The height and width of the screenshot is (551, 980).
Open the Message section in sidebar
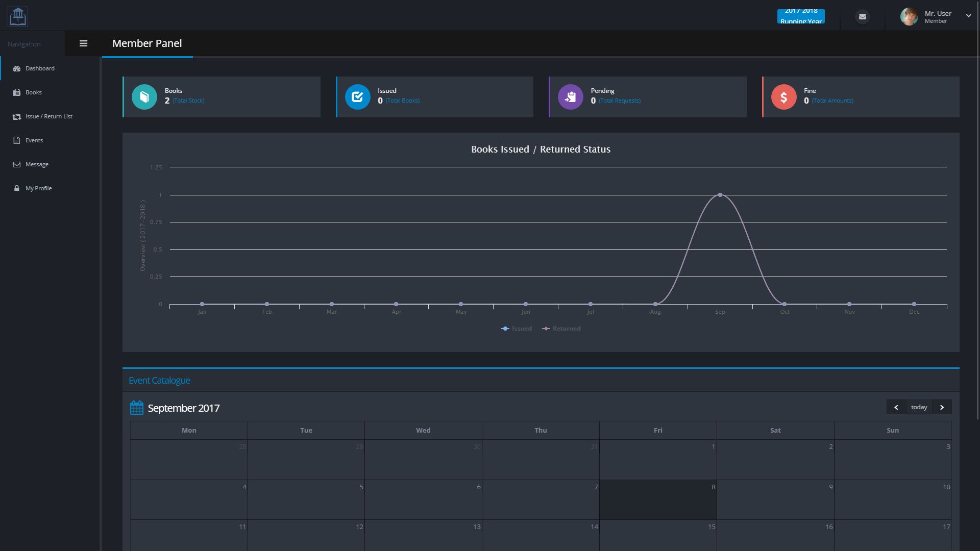37,164
